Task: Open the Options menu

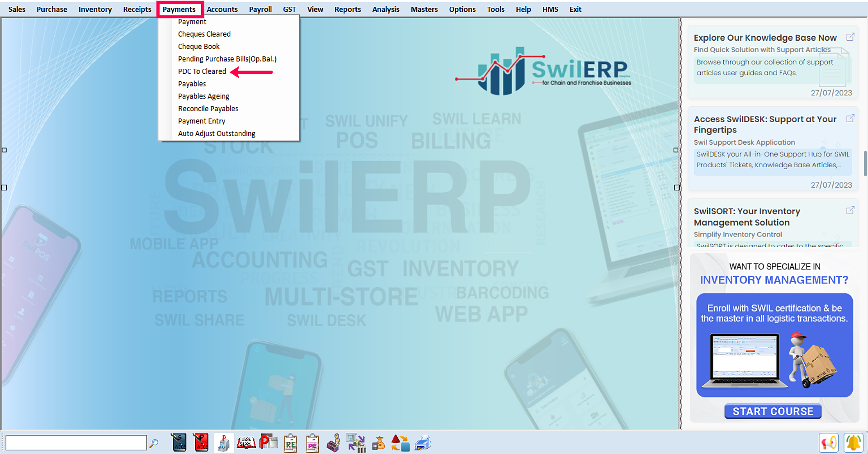Action: [462, 9]
